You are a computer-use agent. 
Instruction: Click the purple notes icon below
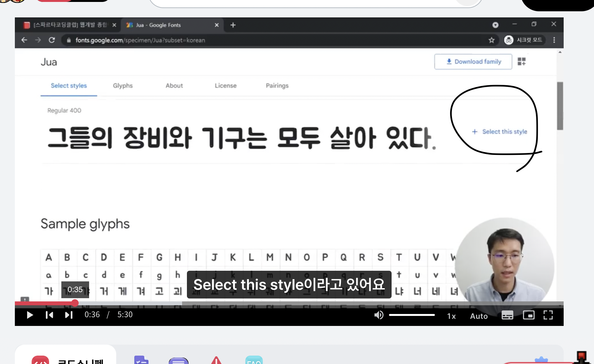point(179,360)
